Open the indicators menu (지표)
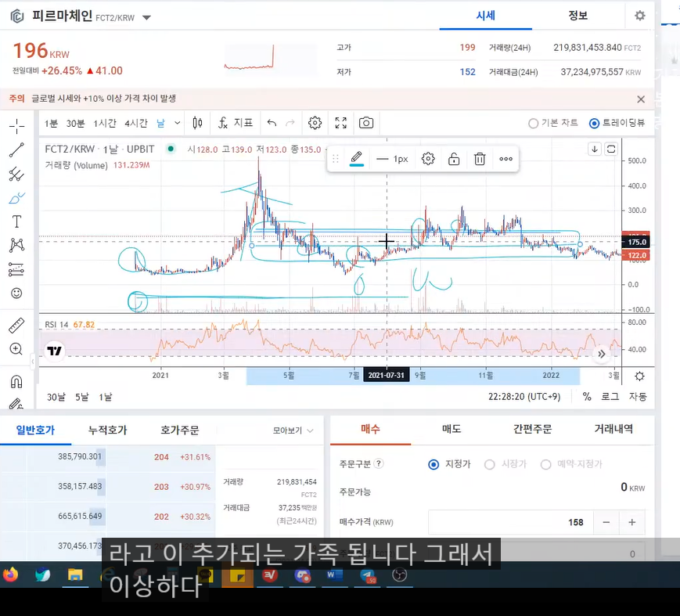The width and height of the screenshot is (680, 616). coord(236,123)
